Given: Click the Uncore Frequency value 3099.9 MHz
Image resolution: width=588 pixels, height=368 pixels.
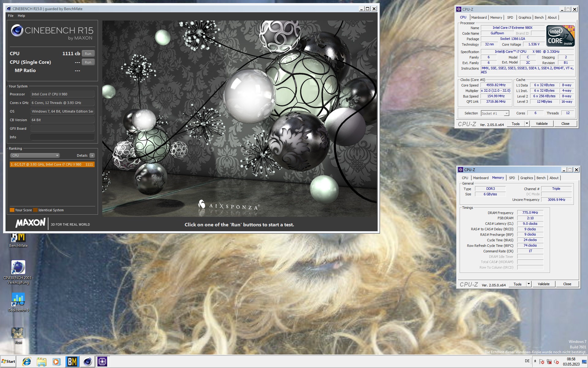Looking at the screenshot, I should click(556, 200).
